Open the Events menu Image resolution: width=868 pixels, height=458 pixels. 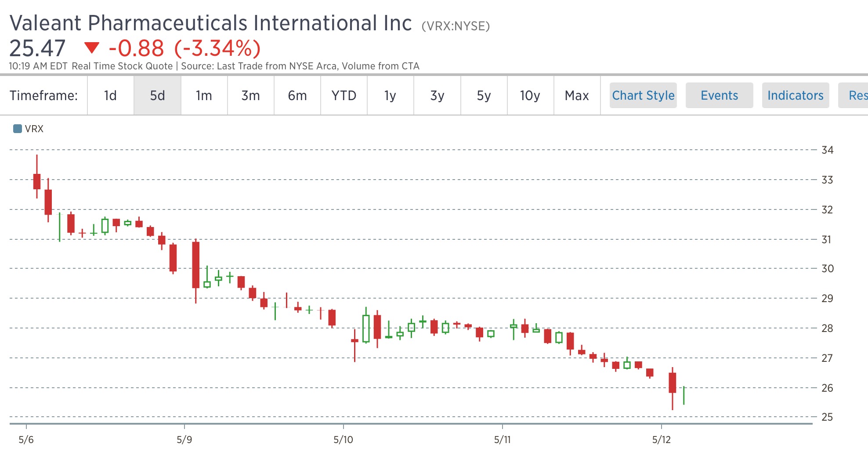tap(720, 95)
